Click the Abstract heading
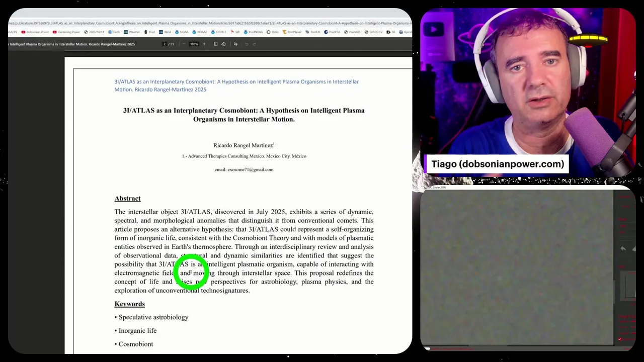 point(127,199)
